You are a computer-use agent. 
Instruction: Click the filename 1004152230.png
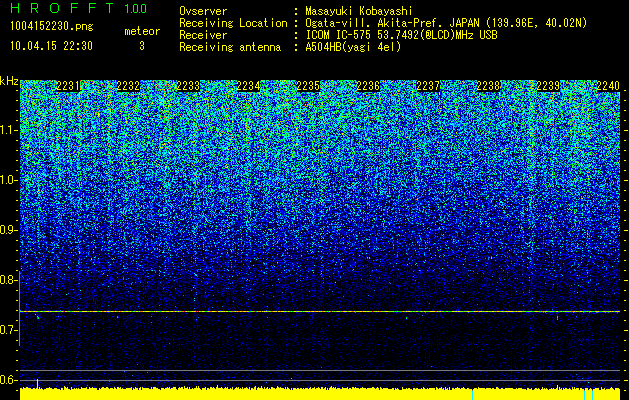click(52, 27)
